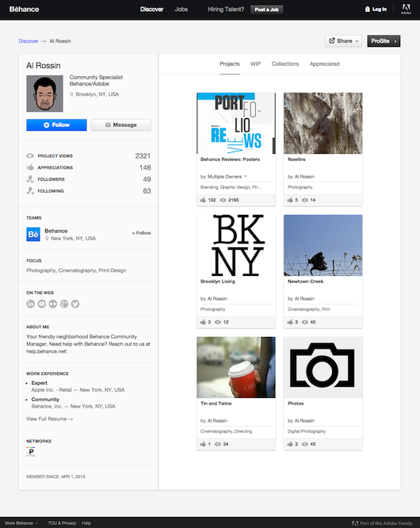Click the Cinematography focus link

77,270
